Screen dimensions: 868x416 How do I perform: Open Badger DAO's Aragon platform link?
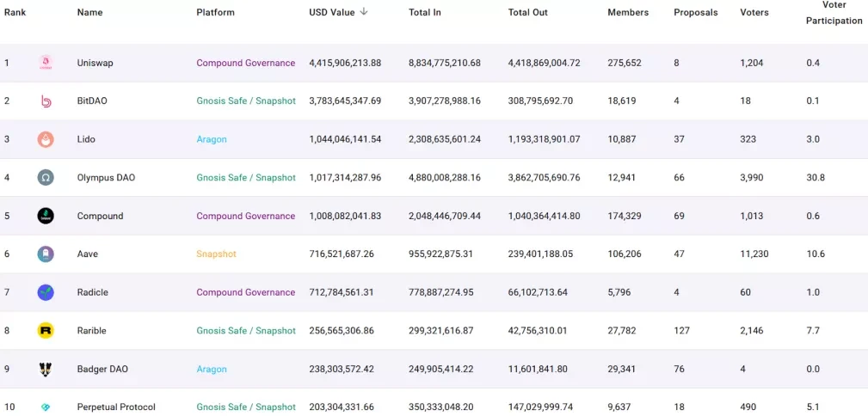[x=212, y=369]
